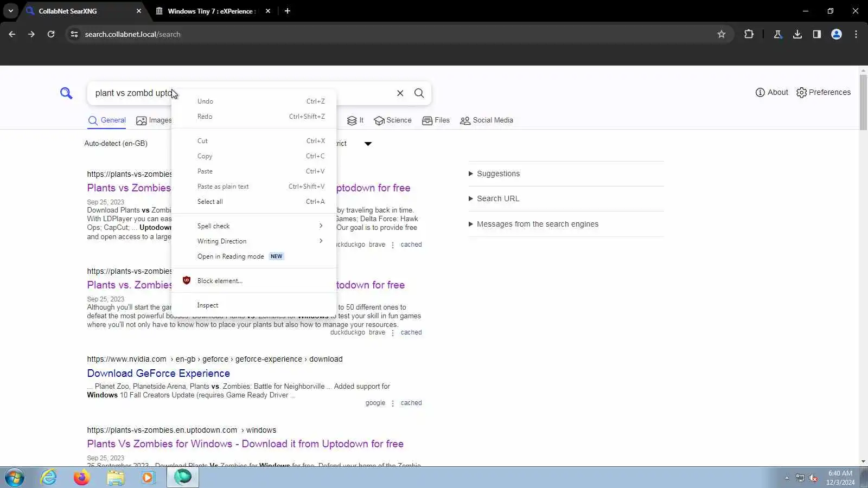Viewport: 868px width, 488px height.
Task: Bookmark this page with the star
Action: tap(722, 34)
